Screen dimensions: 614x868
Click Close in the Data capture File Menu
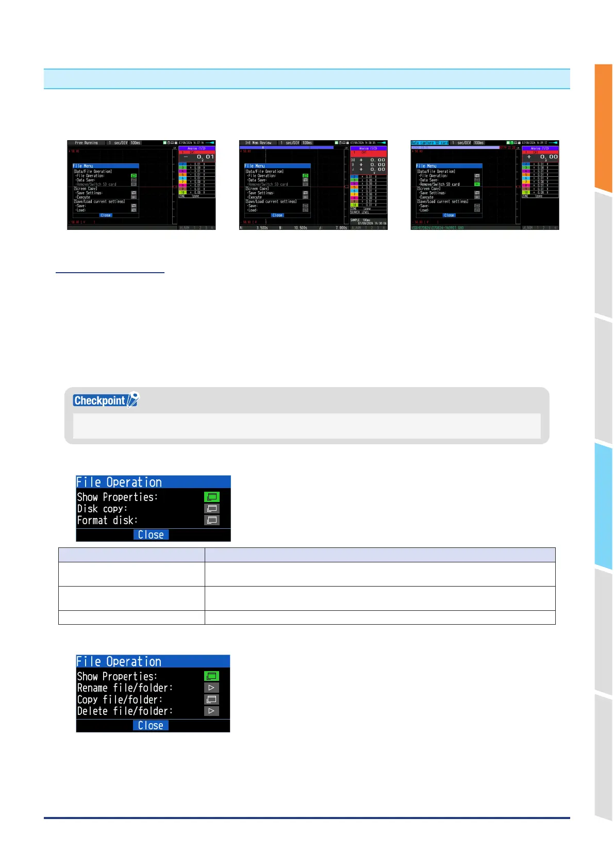click(449, 215)
